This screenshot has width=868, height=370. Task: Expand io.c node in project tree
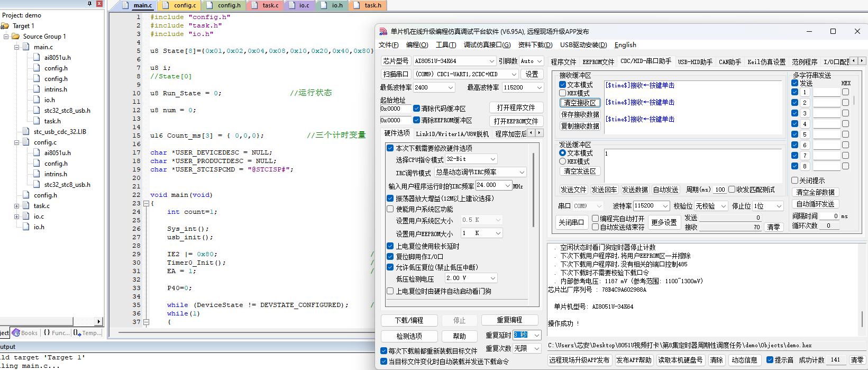16,216
